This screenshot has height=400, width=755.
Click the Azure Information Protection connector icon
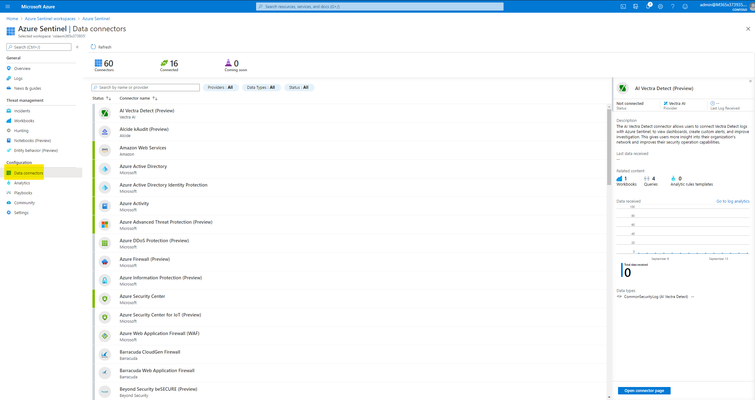click(x=104, y=280)
